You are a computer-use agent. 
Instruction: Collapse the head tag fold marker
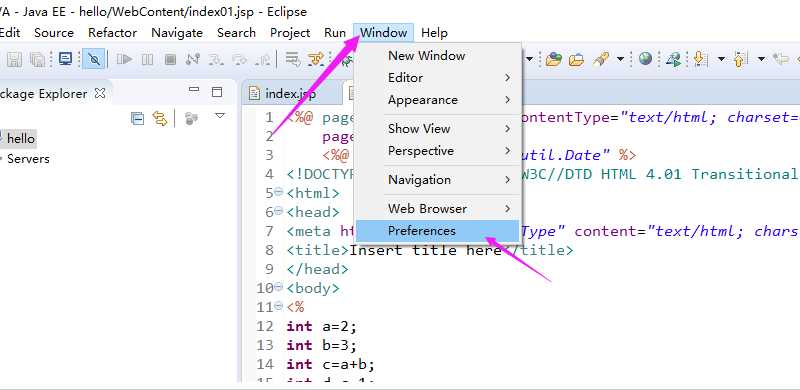(279, 211)
